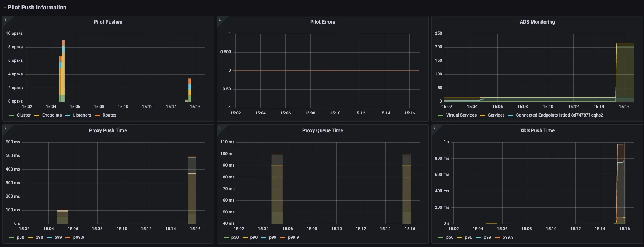This screenshot has width=644, height=247.
Task: Click the 15:16 spike in XDS Push Time chart
Action: pyautogui.click(x=621, y=184)
